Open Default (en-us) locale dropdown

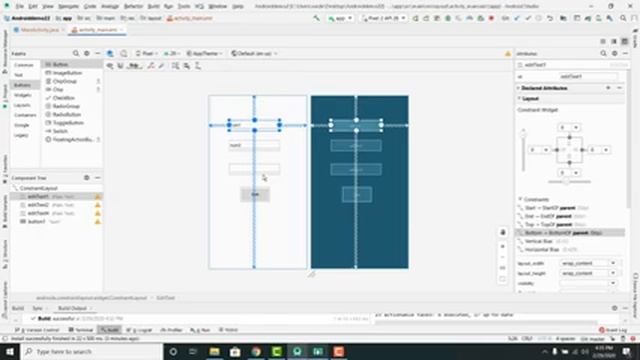click(x=254, y=53)
